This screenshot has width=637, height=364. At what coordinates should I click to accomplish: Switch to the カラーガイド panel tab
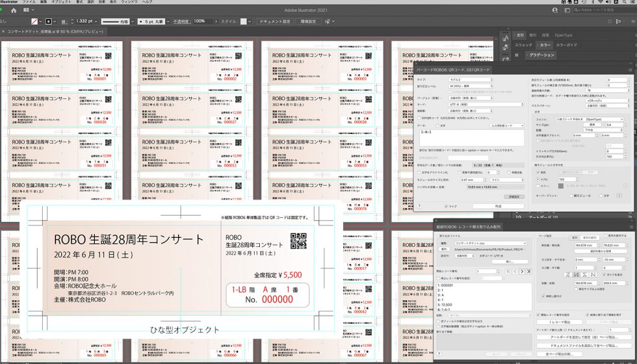coord(566,45)
